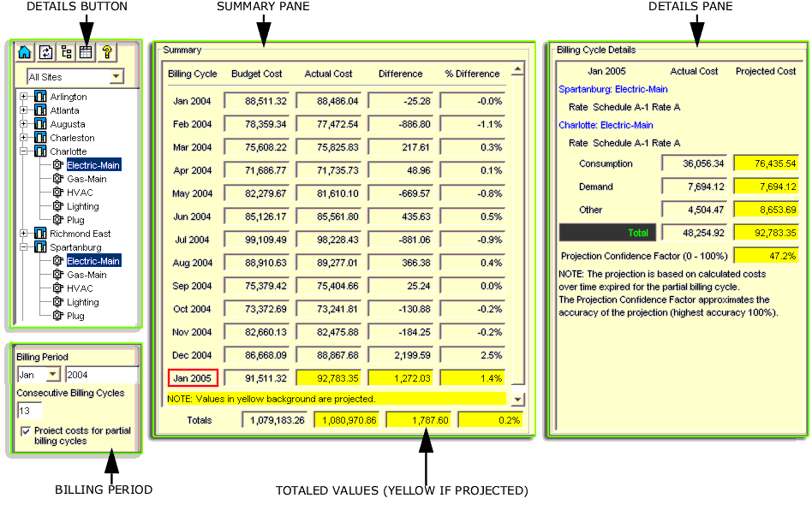
Task: Open Help with the question mark icon
Action: coord(107,52)
